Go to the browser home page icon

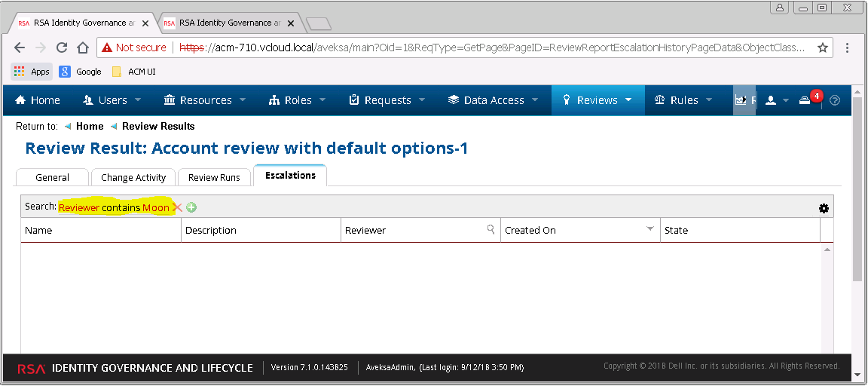point(83,47)
